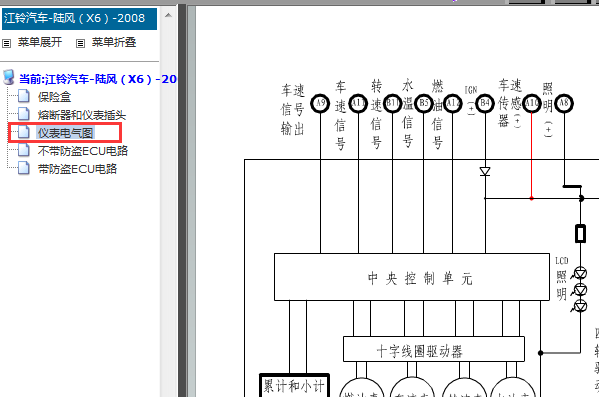Screen dimensions: 599x397
Task: Open 不带防盗ECU电路 document
Action: coord(83,151)
